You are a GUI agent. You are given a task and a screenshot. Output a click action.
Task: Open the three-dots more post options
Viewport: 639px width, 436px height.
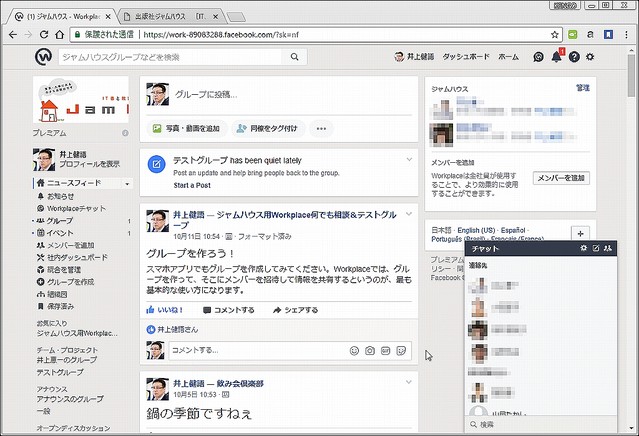[x=321, y=128]
